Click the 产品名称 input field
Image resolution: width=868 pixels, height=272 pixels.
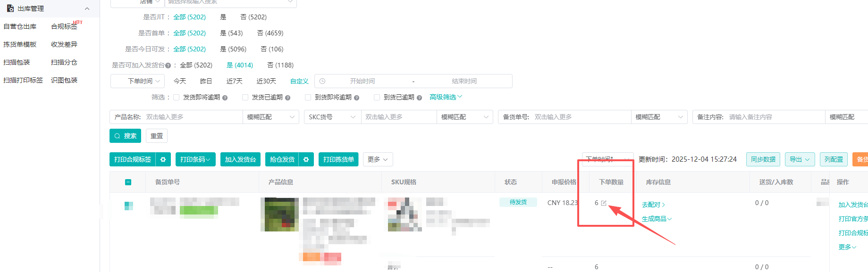pos(193,117)
